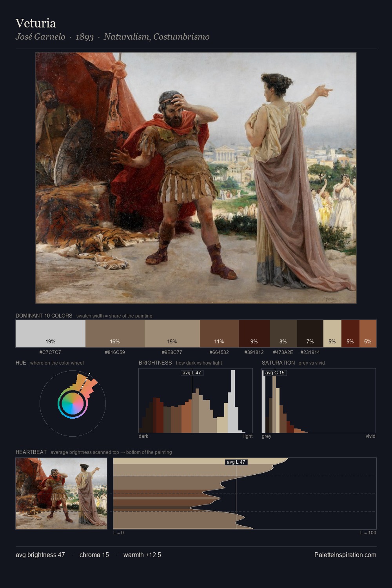
Task: Select the 11% #664532 brown swatch
Action: tap(219, 334)
